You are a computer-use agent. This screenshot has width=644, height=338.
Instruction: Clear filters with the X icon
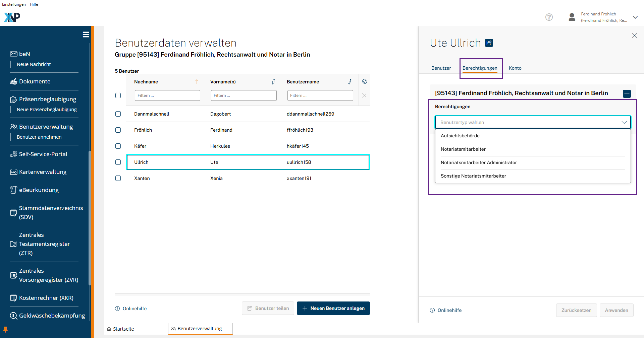pos(364,95)
